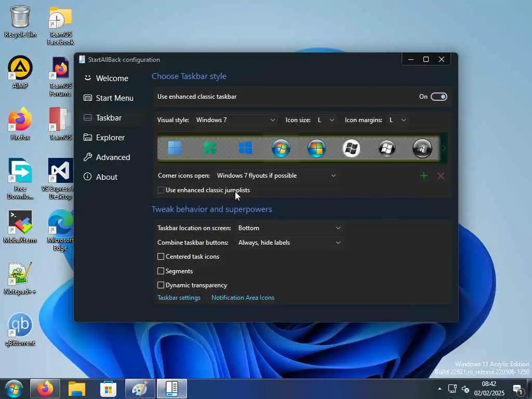Check the Centered task icons box
Screen dimensions: 532x399
click(161, 257)
